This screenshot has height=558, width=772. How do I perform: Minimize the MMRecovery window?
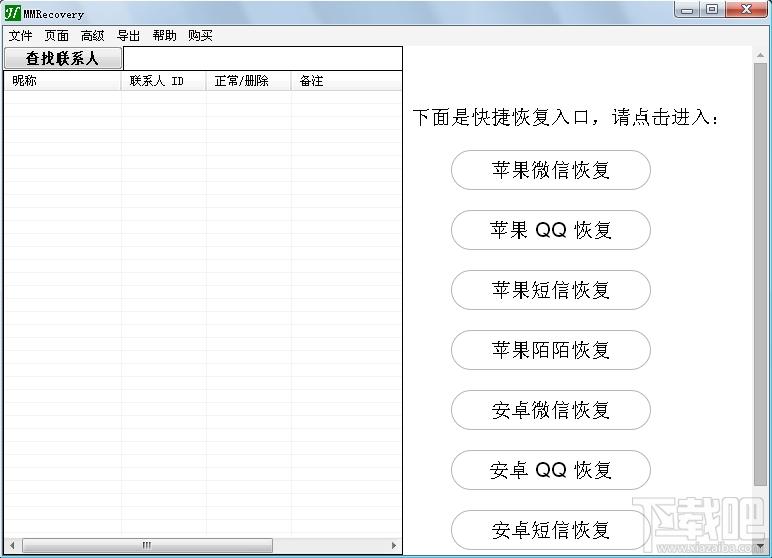(687, 10)
